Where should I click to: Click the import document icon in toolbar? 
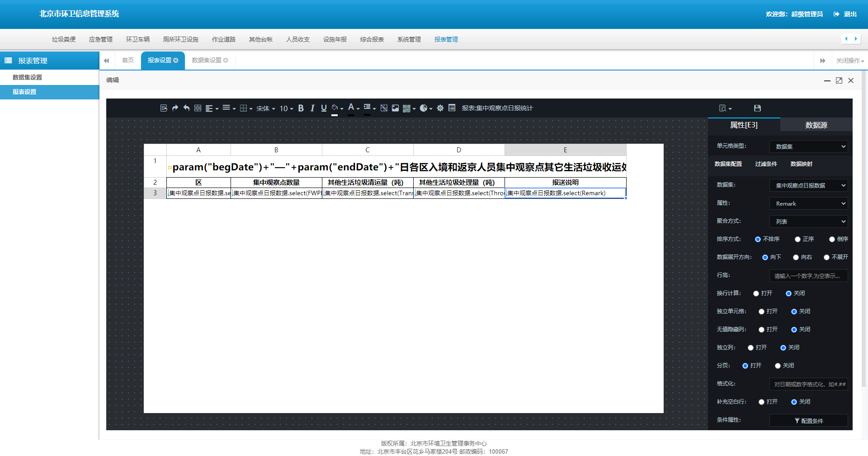[164, 108]
